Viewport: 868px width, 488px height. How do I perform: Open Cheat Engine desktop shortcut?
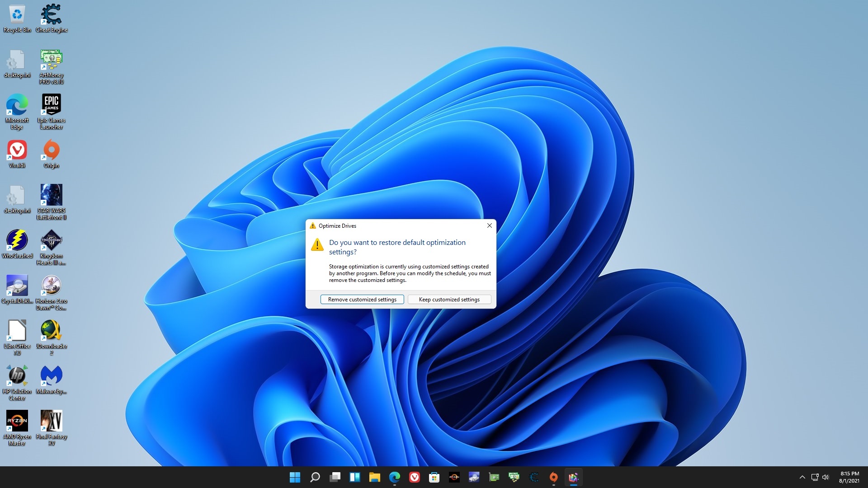coord(51,18)
